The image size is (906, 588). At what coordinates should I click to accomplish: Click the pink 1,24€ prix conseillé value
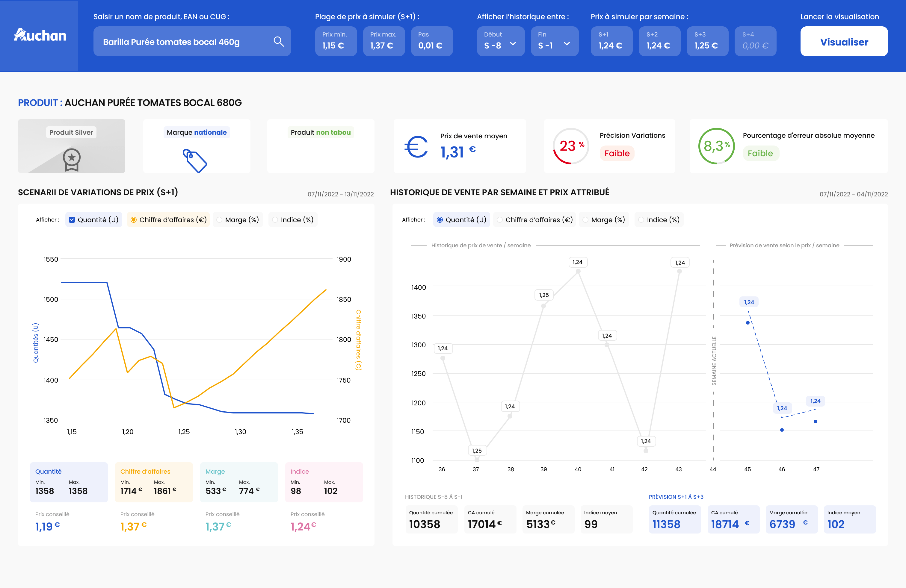click(303, 526)
